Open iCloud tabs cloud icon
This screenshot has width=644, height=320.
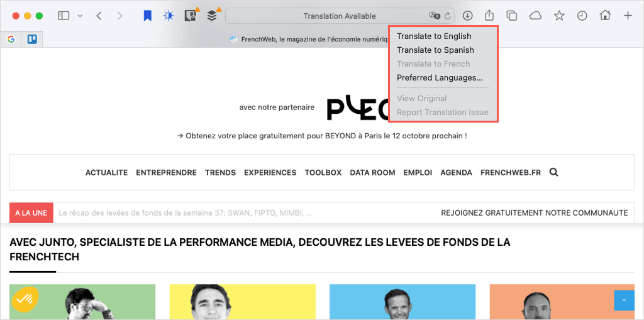535,16
